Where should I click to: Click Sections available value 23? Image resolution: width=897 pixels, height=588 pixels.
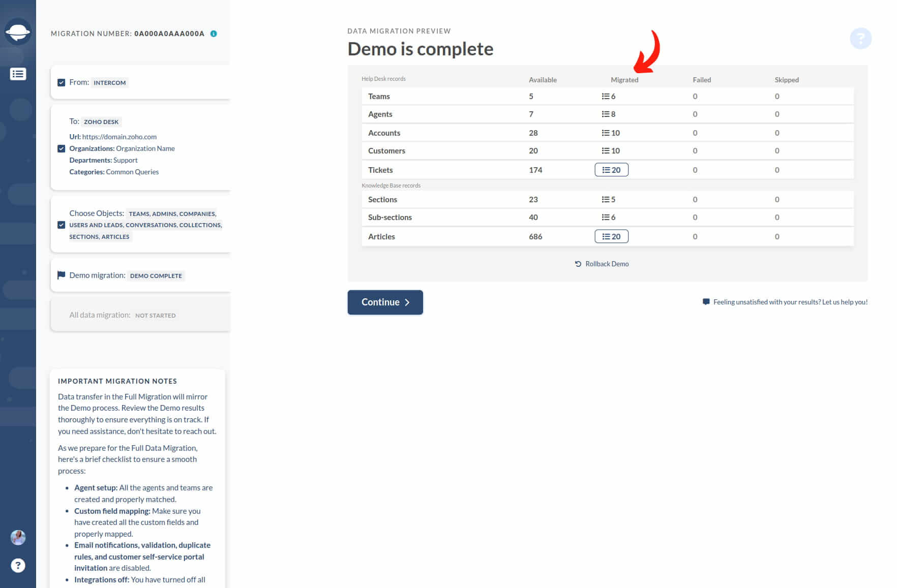[x=533, y=199]
